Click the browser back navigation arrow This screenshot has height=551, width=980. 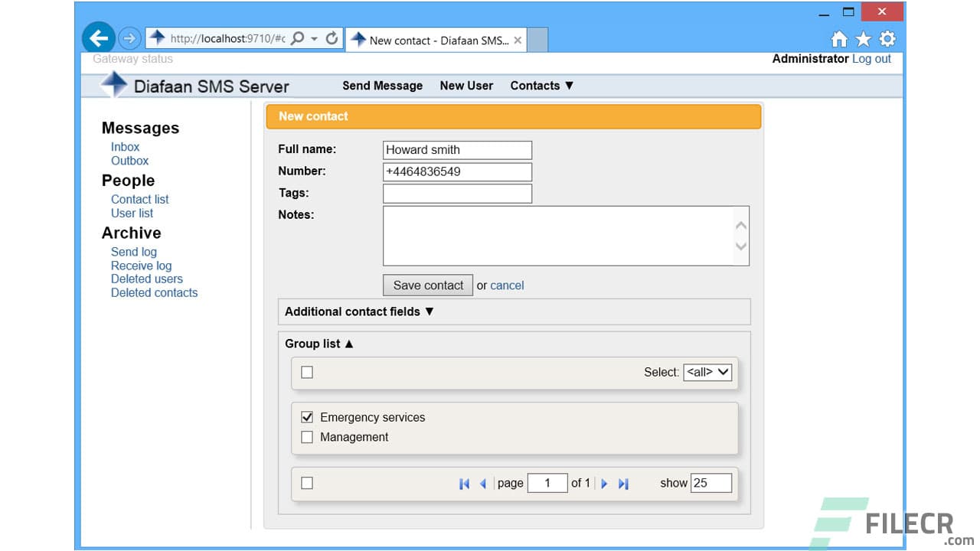(98, 37)
